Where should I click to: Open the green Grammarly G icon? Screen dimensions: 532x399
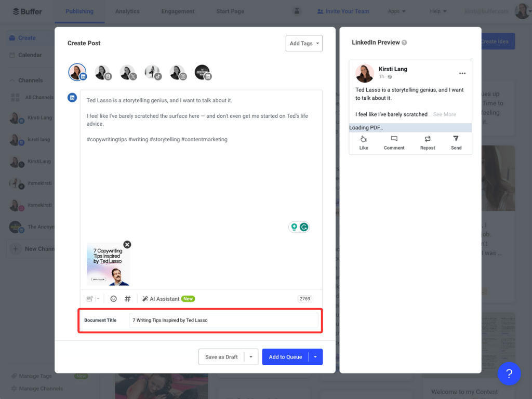click(x=304, y=227)
